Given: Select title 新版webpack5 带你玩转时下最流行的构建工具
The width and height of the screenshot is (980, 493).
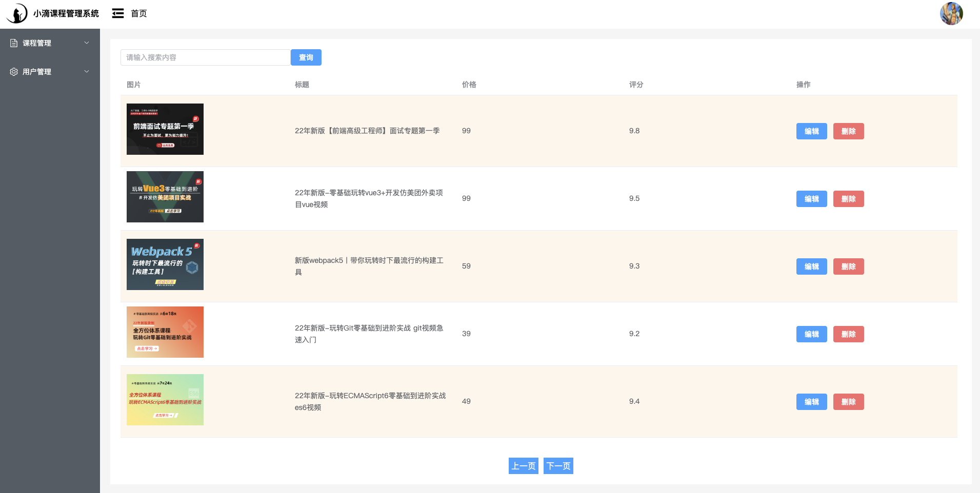Looking at the screenshot, I should tap(369, 266).
